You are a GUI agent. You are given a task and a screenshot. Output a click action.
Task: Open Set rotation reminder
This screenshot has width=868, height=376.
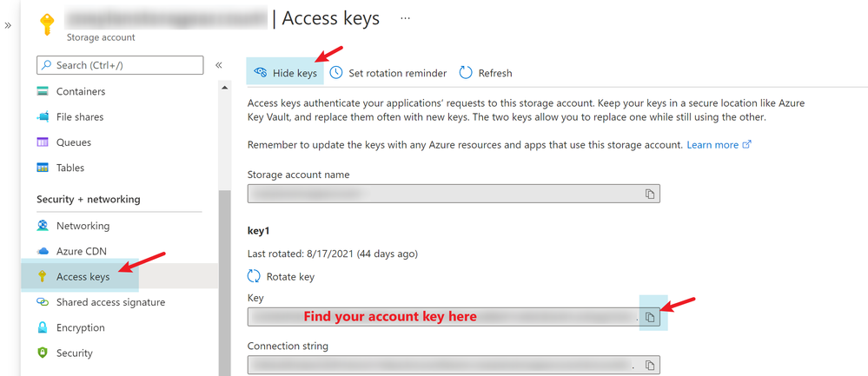[x=388, y=73]
